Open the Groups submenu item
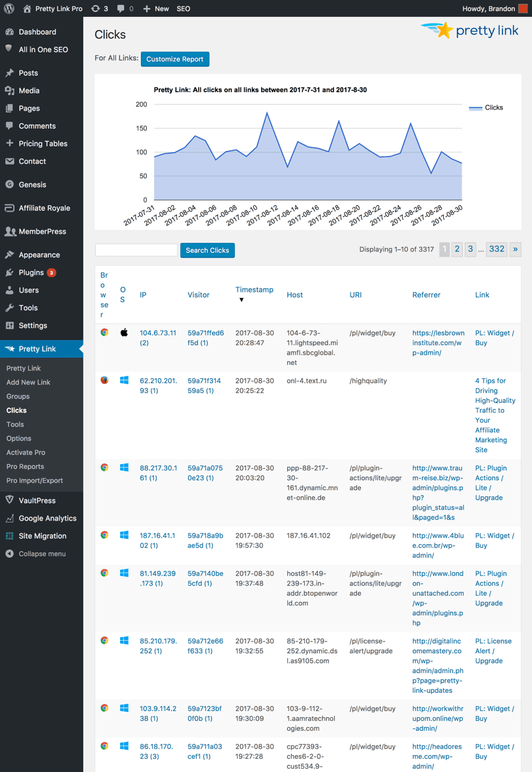This screenshot has width=532, height=772. click(18, 396)
